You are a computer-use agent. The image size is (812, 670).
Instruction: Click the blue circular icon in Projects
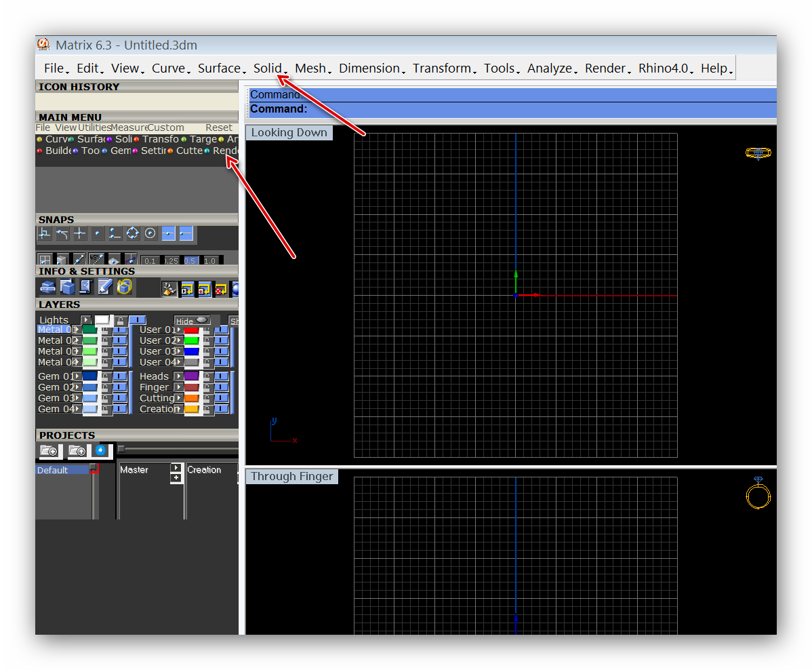point(101,451)
